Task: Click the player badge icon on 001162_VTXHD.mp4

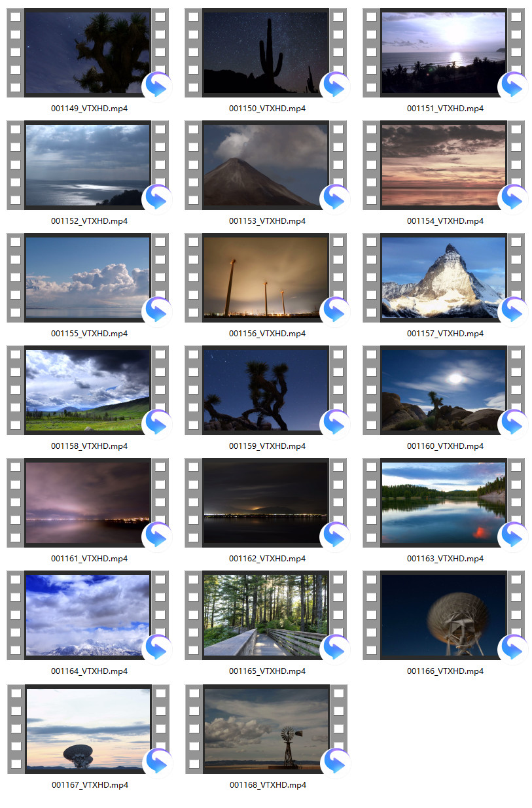Action: click(x=335, y=536)
